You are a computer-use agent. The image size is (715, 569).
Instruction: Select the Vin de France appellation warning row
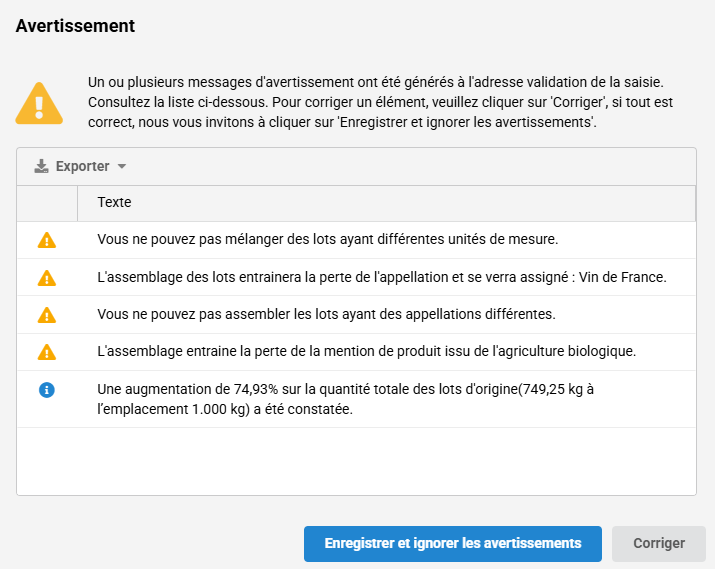point(381,277)
